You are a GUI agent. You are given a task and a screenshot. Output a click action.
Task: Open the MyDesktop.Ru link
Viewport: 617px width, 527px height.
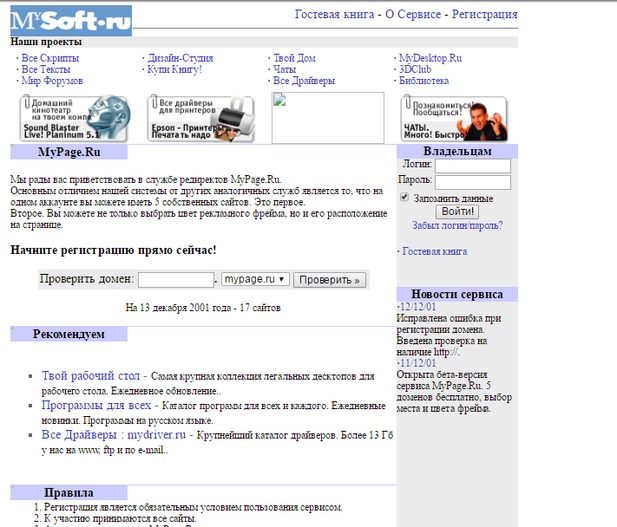pyautogui.click(x=430, y=58)
